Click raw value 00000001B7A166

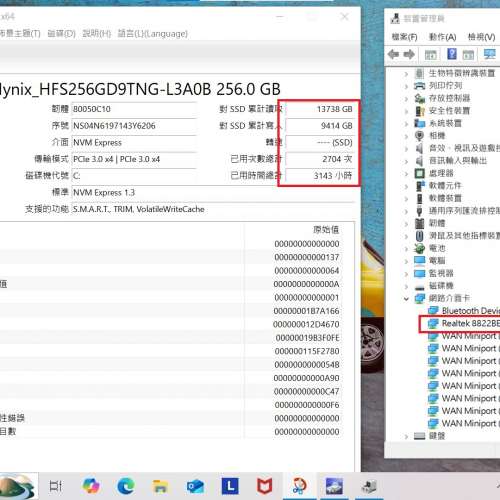(x=306, y=311)
